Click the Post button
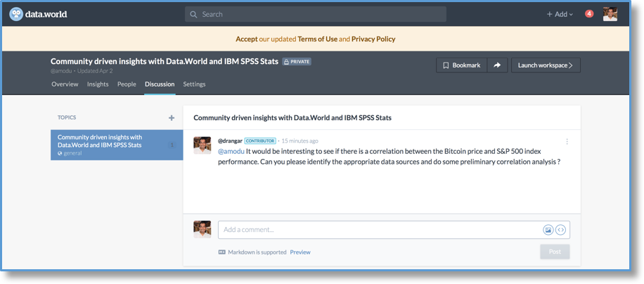The height and width of the screenshot is (284, 644). pos(555,252)
